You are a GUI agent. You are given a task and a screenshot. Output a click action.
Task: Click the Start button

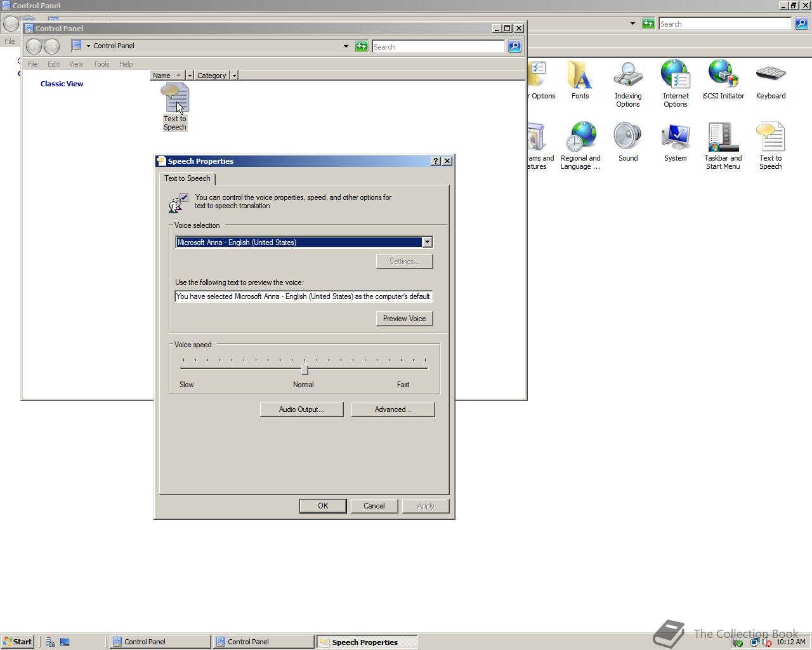17,642
